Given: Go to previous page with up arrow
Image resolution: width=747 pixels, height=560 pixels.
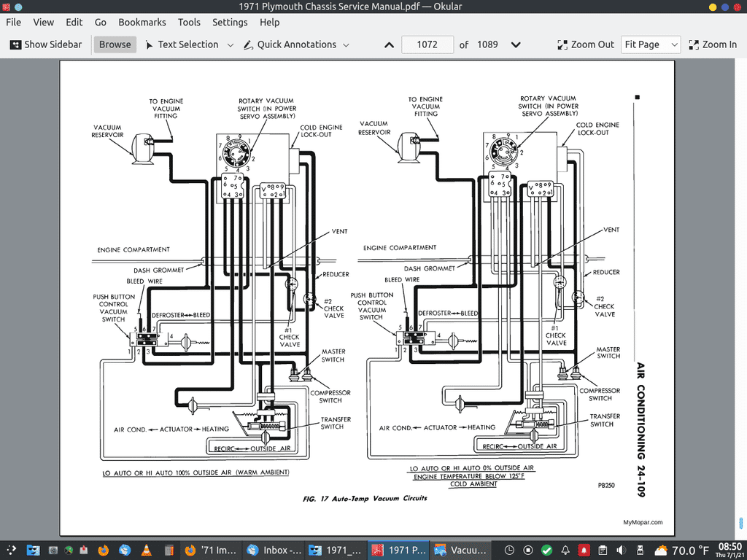Looking at the screenshot, I should (x=389, y=44).
